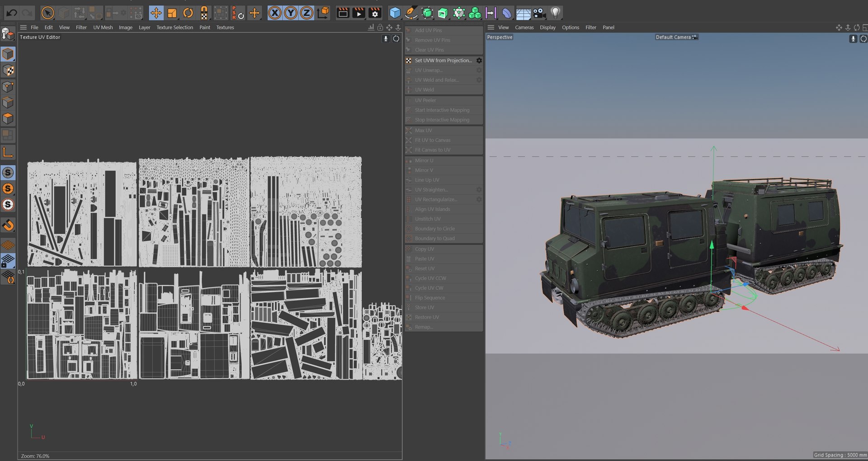Open UV Straighten options gear
Image resolution: width=868 pixels, height=461 pixels.
479,190
